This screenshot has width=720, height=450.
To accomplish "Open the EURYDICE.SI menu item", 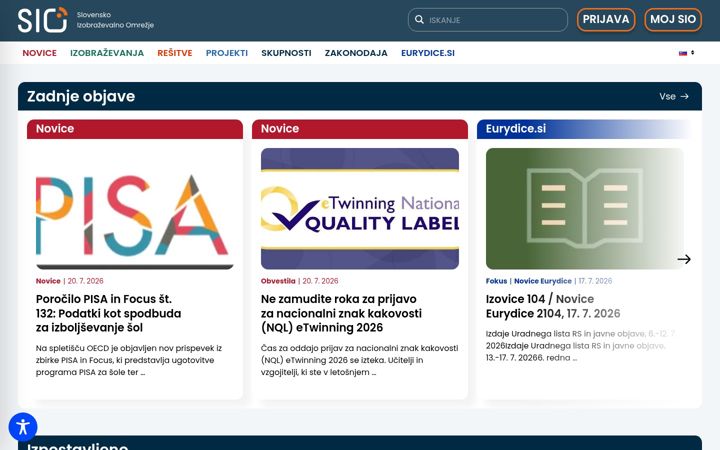I will (x=428, y=53).
